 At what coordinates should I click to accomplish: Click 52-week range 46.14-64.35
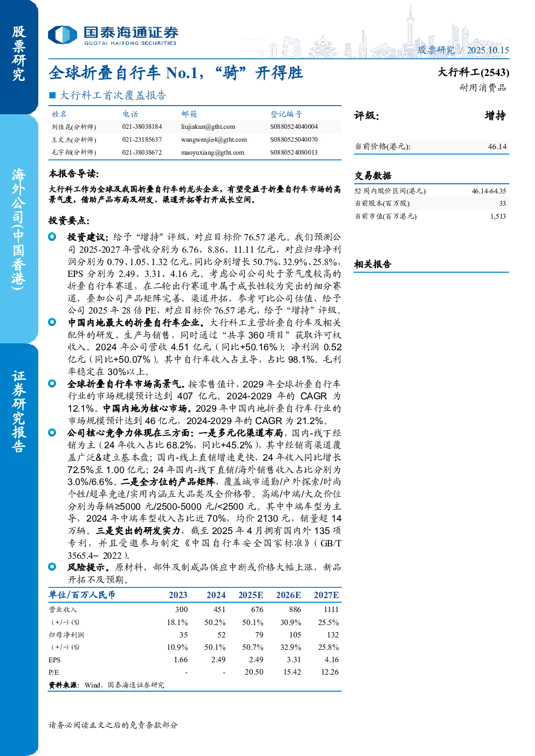tap(489, 191)
